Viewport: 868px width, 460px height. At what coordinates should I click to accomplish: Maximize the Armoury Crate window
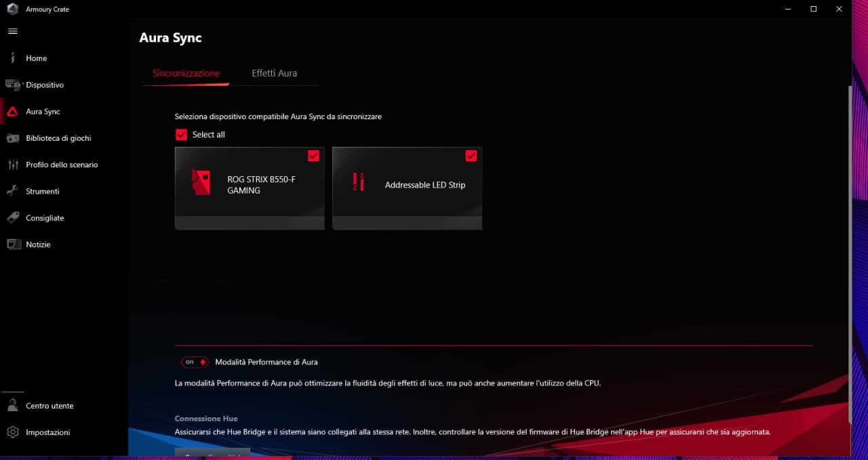pyautogui.click(x=814, y=9)
